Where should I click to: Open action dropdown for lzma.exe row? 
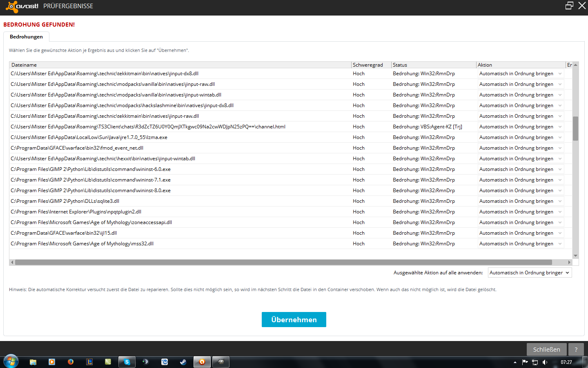[x=521, y=137]
